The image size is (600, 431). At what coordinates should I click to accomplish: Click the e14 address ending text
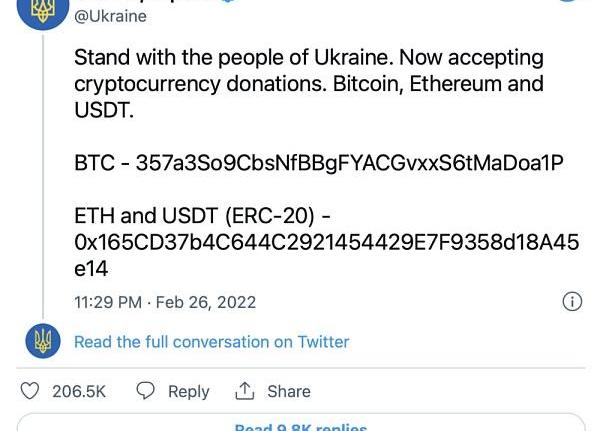91,269
